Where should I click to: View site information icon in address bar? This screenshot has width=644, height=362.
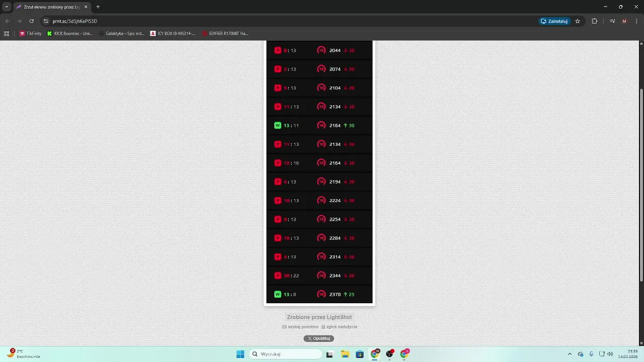pos(46,21)
